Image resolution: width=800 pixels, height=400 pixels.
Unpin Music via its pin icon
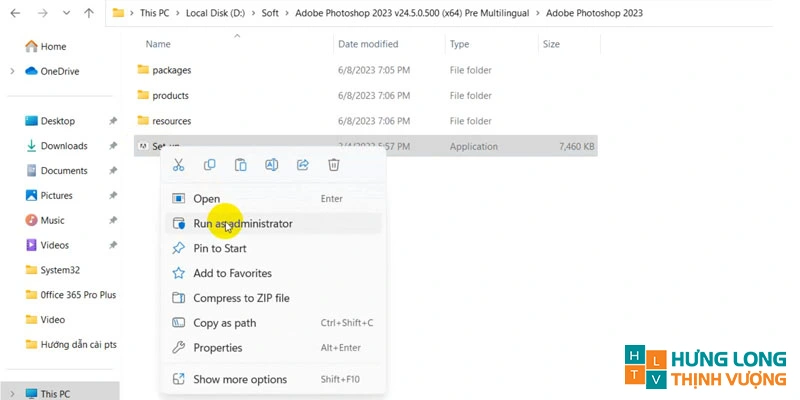pyautogui.click(x=113, y=220)
